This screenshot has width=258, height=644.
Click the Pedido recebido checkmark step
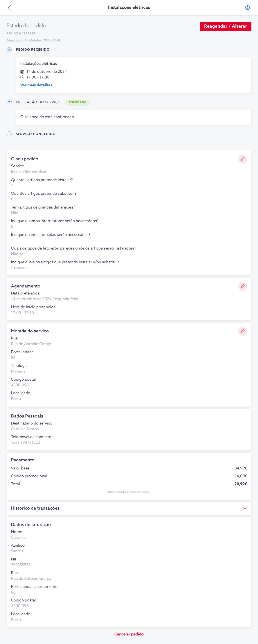click(x=9, y=50)
